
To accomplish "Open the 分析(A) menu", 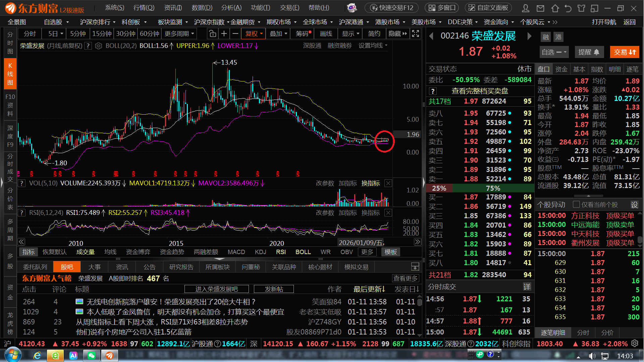I will coord(231,8).
